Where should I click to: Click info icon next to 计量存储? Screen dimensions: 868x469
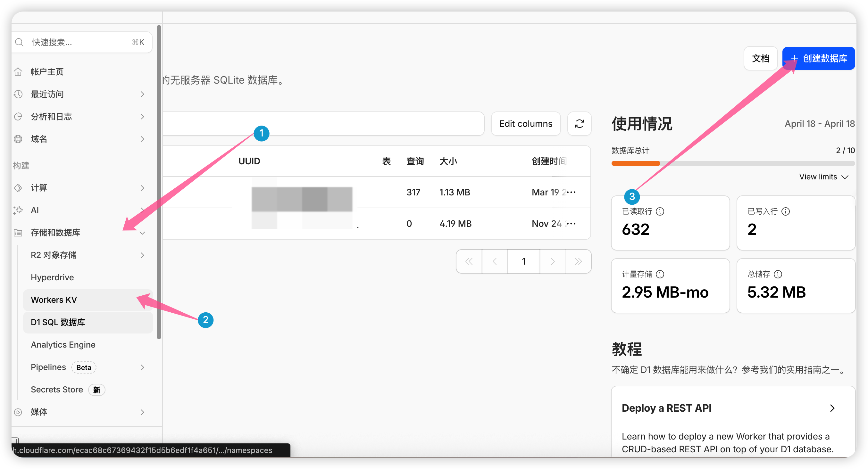coord(660,274)
